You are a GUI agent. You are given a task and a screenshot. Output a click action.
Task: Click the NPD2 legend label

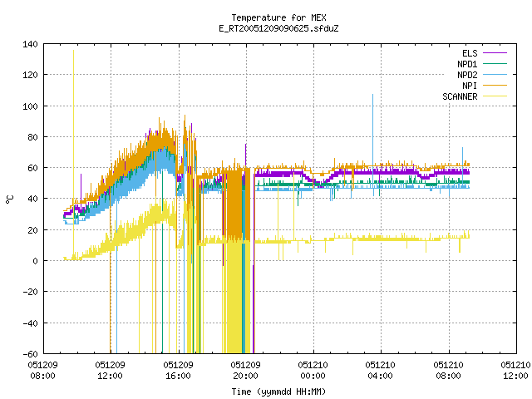tap(467, 75)
